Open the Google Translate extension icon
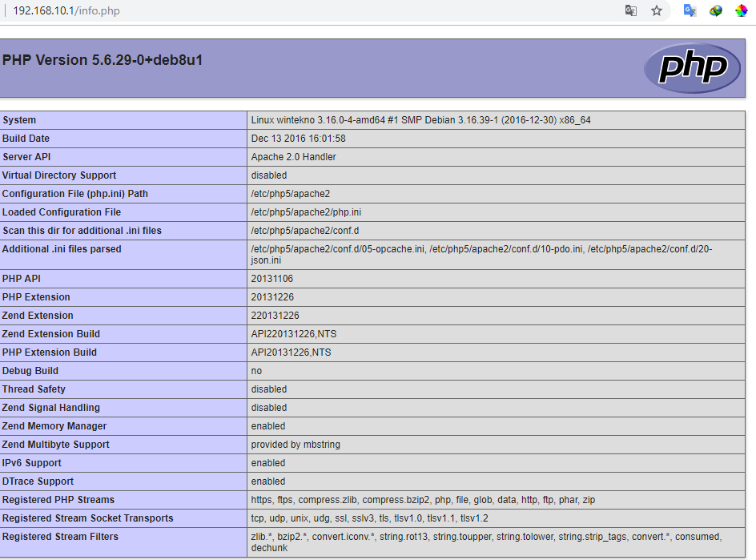The height and width of the screenshot is (560, 756). pos(690,10)
